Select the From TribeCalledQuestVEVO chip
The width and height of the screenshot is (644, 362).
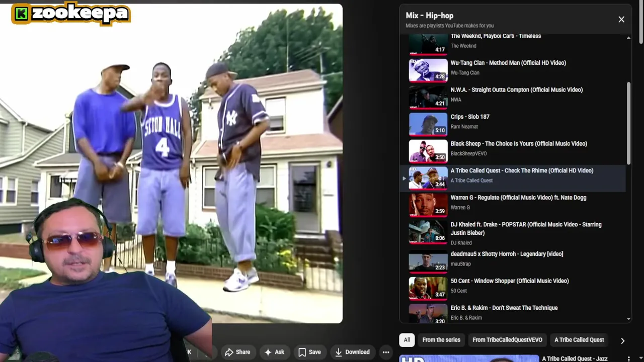[507, 340]
